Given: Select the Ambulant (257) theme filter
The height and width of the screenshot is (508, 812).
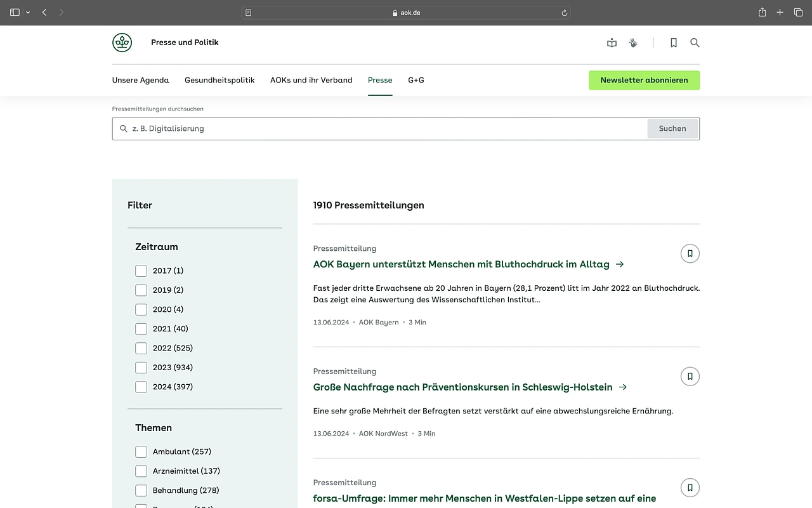Looking at the screenshot, I should pos(141,451).
